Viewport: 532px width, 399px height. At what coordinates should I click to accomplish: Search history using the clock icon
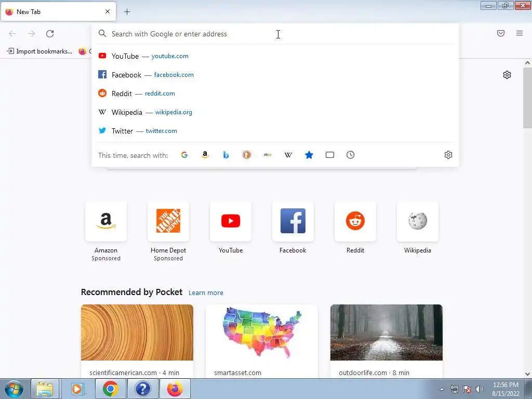coord(351,155)
